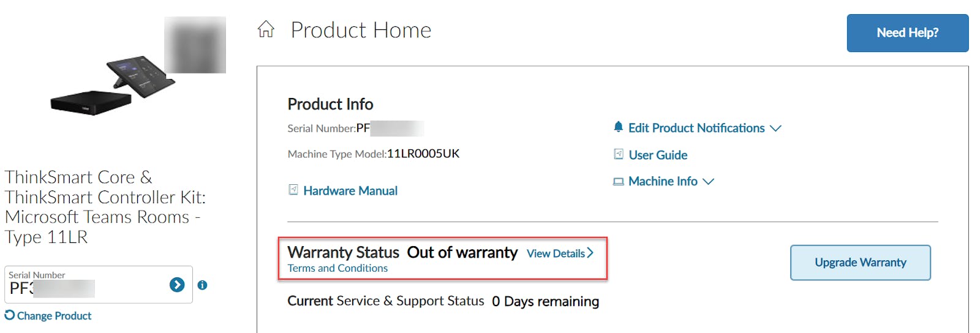Click the laptop icon beside Machine Info

pyautogui.click(x=619, y=181)
